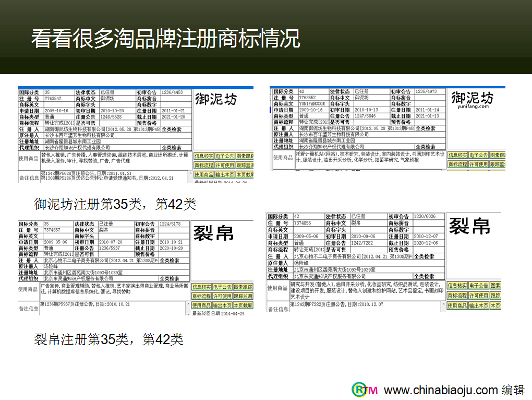The image size is (532, 400).
Task: Click the 备注信息 line dated 2010.12.07
Action: [336, 304]
